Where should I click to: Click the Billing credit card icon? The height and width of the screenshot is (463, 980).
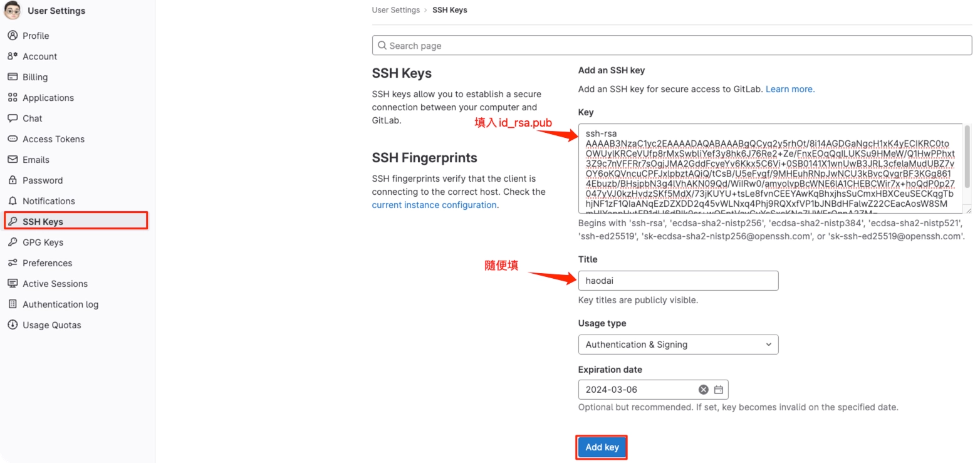(13, 77)
